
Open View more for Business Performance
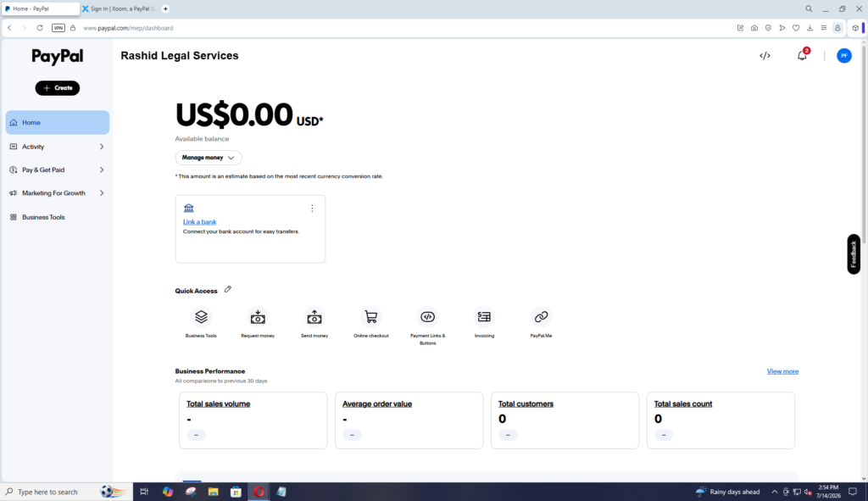pos(782,371)
